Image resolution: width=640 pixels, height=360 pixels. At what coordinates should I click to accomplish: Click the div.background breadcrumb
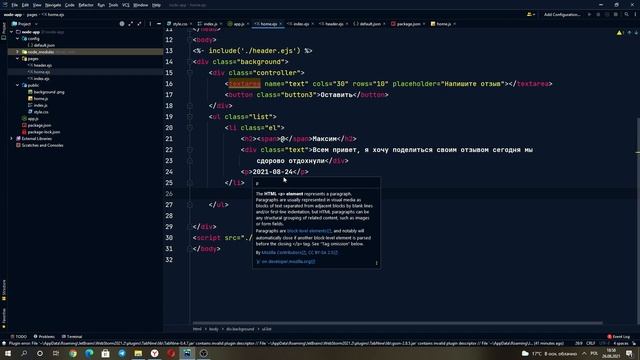[240, 329]
